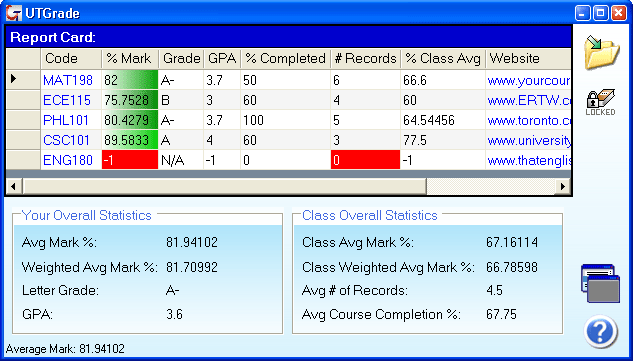The height and width of the screenshot is (361, 633).
Task: Click left arrow of horizontal scrollbar
Action: (14, 187)
